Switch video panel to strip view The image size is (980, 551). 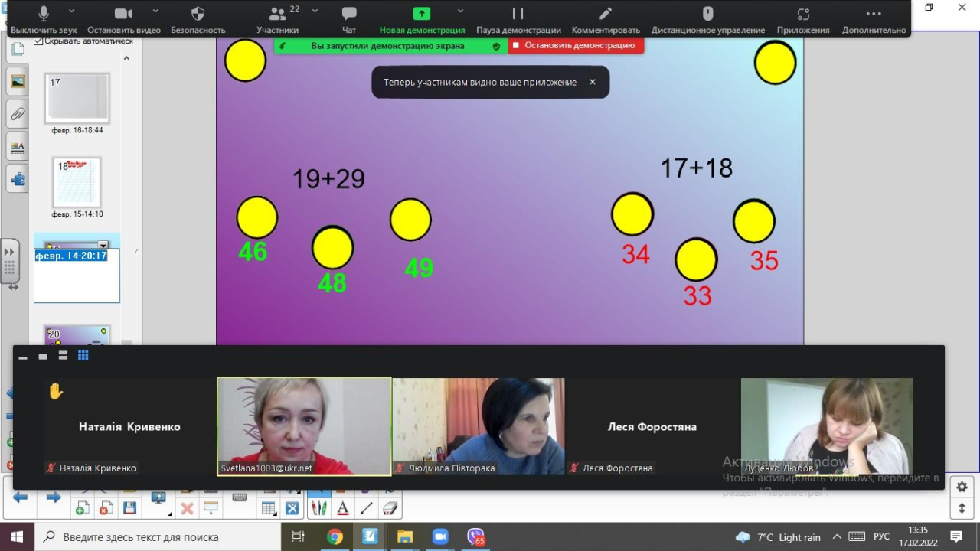coord(63,356)
